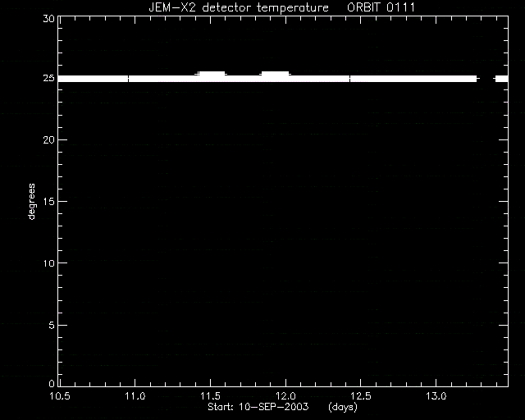This screenshot has width=525, height=420.
Task: Click the x-axis label 11.0
Action: (x=135, y=396)
